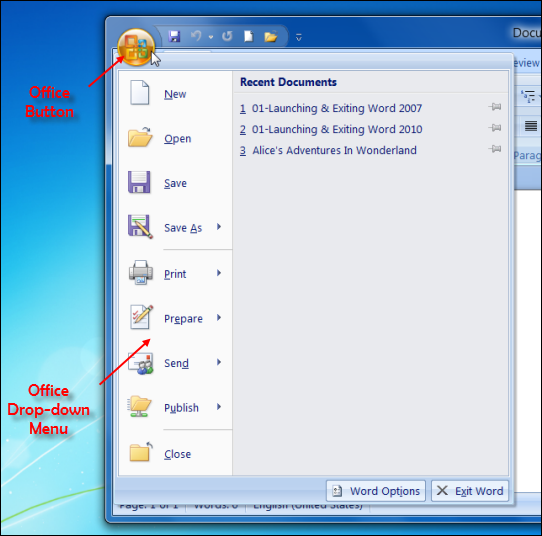
Task: Click the Exit Word button
Action: pos(470,491)
